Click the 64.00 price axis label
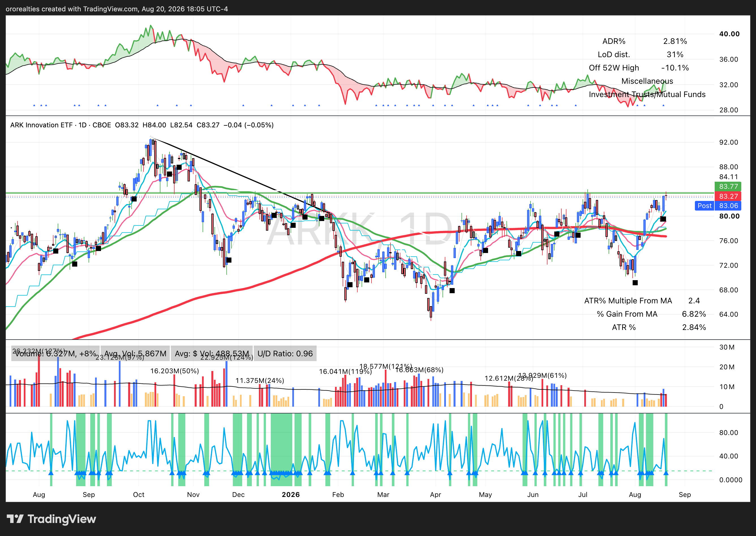 (729, 314)
